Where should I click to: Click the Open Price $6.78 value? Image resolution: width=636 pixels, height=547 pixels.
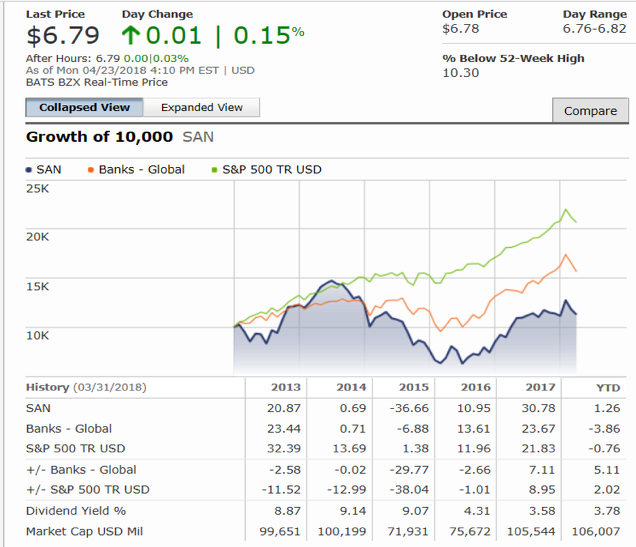point(461,29)
